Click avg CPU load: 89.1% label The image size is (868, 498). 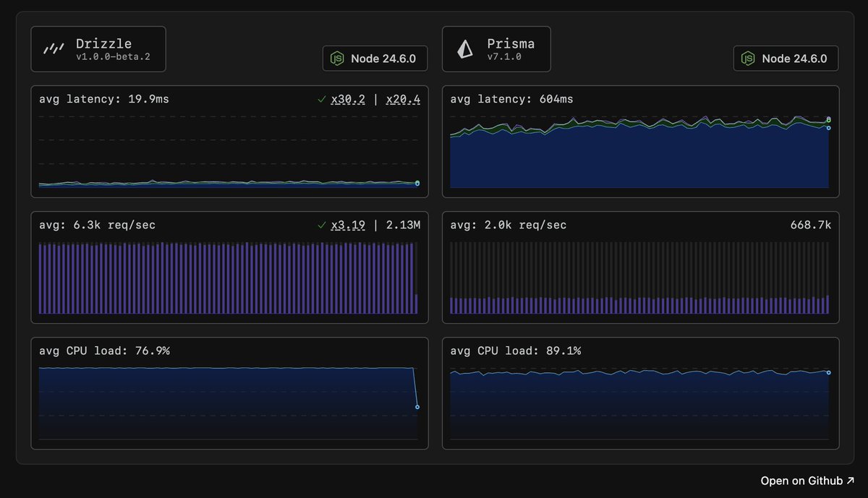click(x=516, y=351)
